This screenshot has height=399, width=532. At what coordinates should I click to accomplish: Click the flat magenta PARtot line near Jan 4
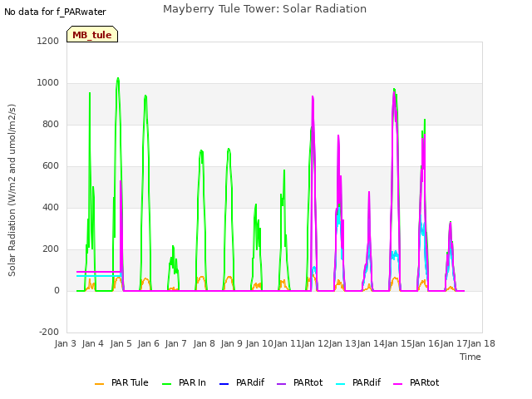tap(98, 272)
